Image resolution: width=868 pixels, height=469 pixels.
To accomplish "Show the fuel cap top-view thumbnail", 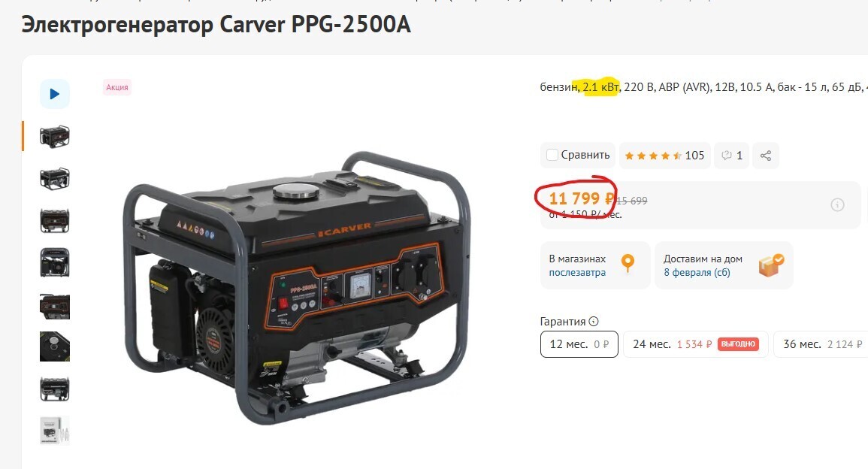I will [x=55, y=346].
